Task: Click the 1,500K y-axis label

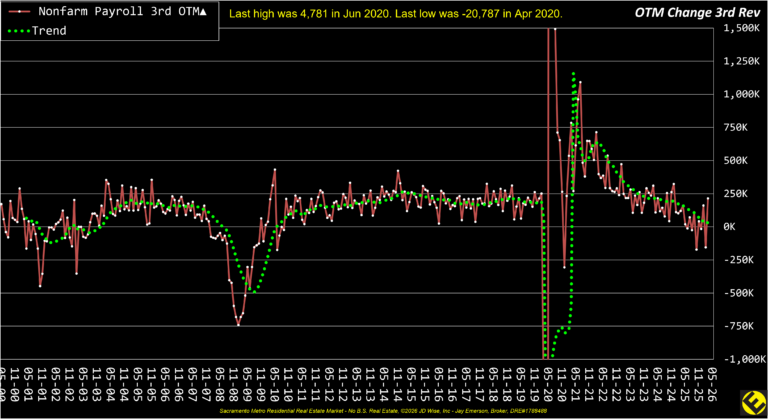Action: click(x=741, y=28)
